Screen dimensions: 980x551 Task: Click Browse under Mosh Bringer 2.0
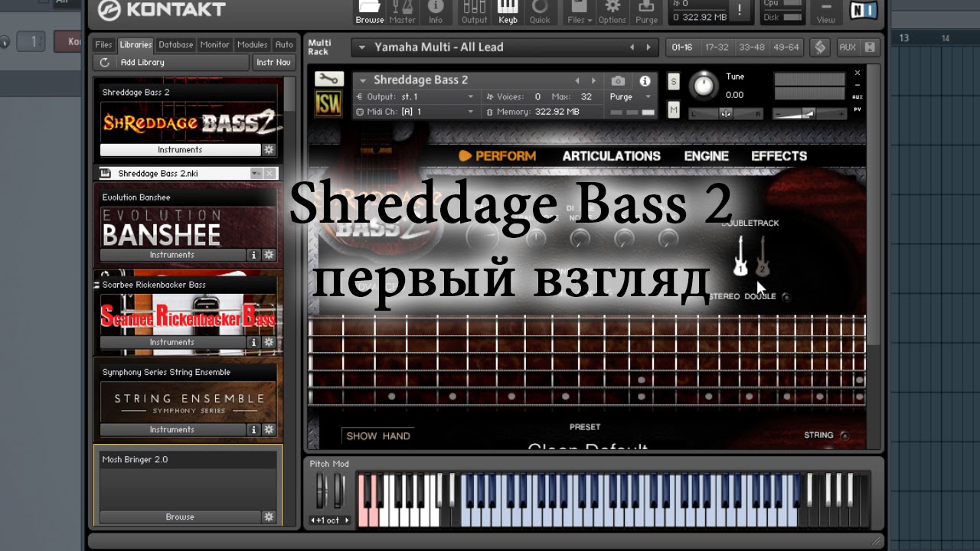(180, 517)
